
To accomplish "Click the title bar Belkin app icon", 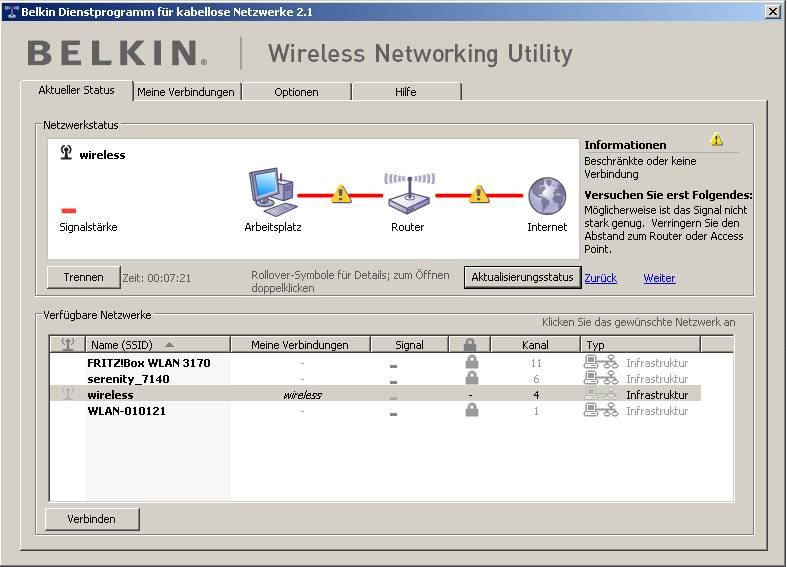I will pos(11,11).
